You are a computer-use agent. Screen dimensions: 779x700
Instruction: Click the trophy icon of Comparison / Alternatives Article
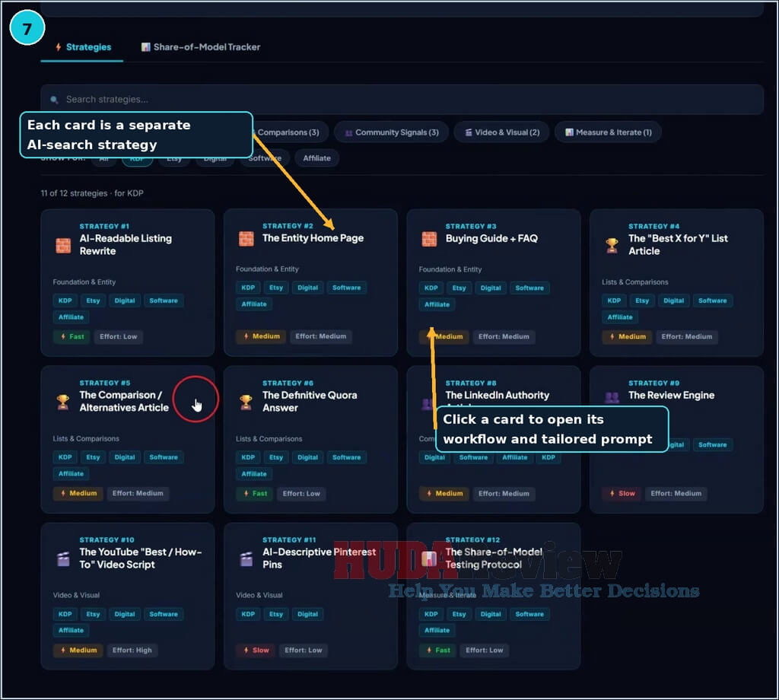[x=63, y=402]
